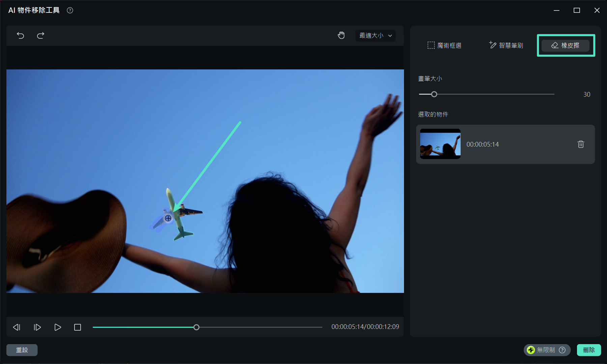Image resolution: width=607 pixels, height=364 pixels.
Task: Click the selected object thumbnail
Action: 440,144
